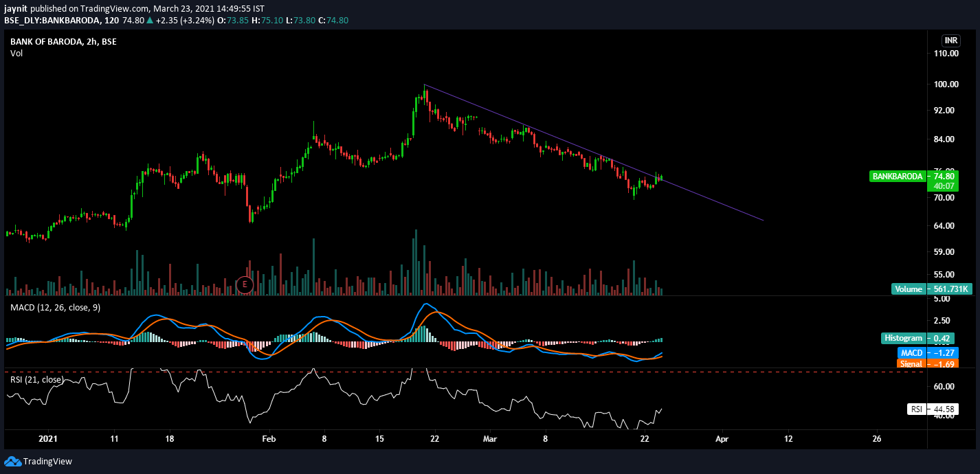
Task: Select the MACD (12, 26, close, 9) legend
Action: 55,307
